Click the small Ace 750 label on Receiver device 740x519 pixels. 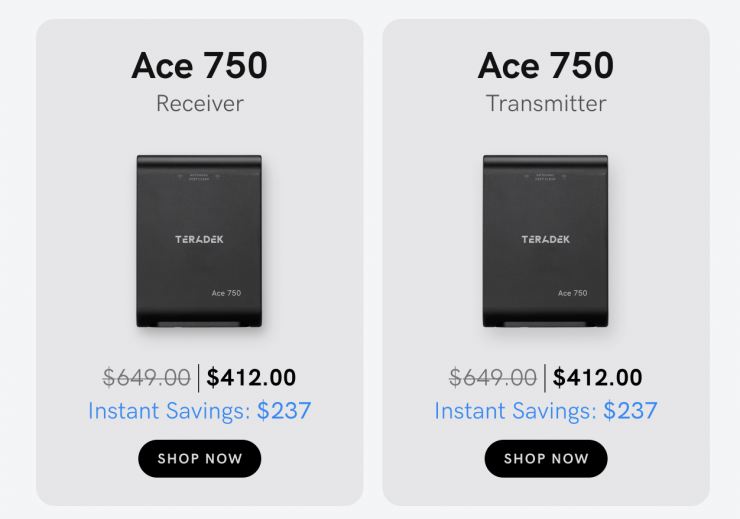pyautogui.click(x=226, y=293)
